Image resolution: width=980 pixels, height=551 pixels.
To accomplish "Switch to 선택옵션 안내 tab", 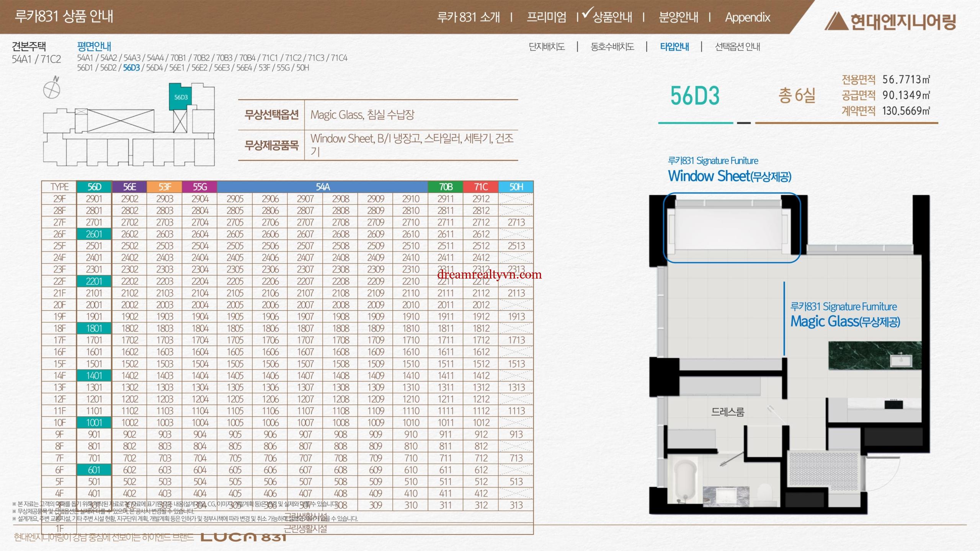I will tap(737, 47).
